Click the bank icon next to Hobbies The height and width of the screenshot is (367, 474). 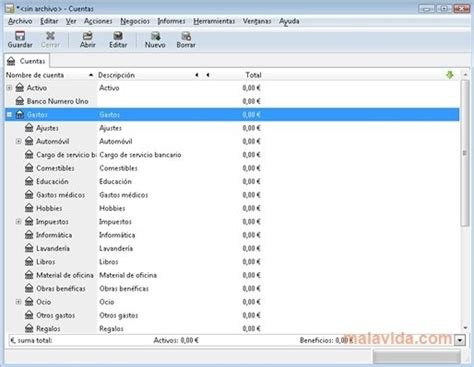(x=29, y=208)
